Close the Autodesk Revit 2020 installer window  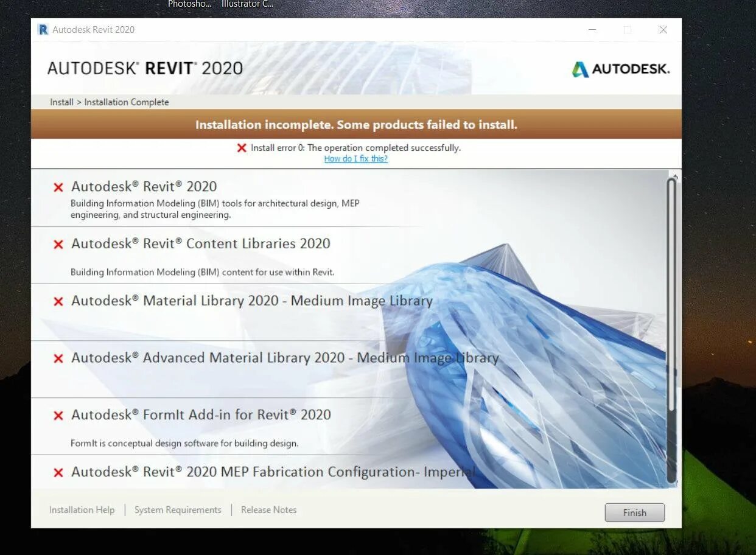pyautogui.click(x=663, y=29)
